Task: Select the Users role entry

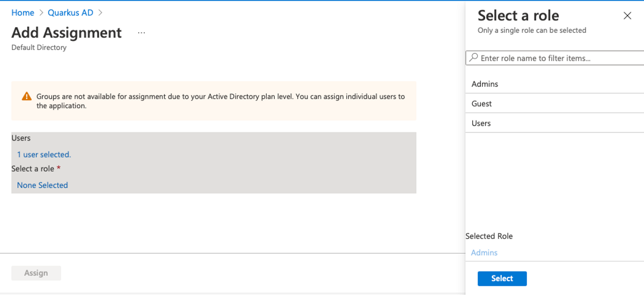Action: pyautogui.click(x=481, y=123)
